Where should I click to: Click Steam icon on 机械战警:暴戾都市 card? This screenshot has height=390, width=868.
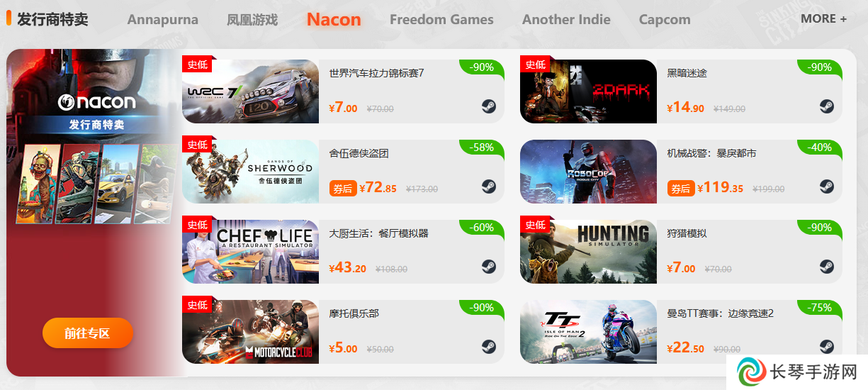(827, 186)
